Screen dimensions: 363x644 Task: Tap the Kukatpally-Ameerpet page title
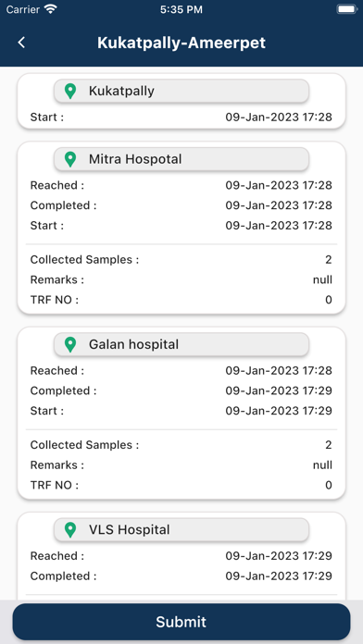(x=181, y=43)
